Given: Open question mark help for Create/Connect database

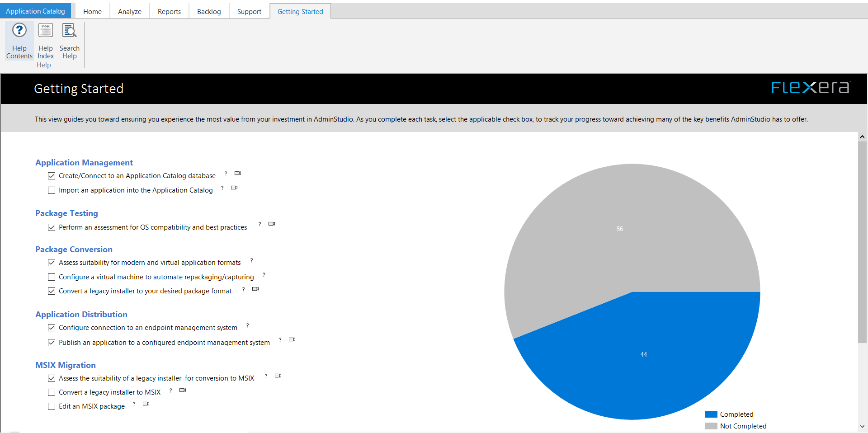Looking at the screenshot, I should [x=226, y=174].
